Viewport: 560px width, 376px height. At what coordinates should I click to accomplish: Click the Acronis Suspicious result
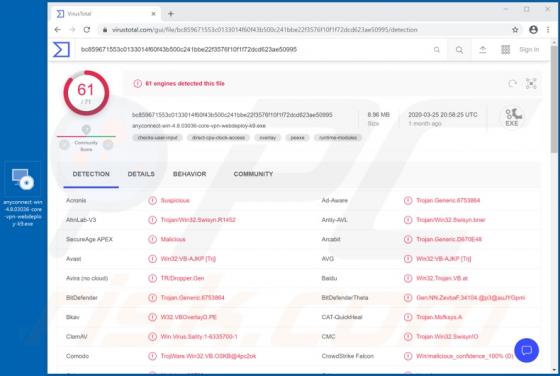coord(175,200)
